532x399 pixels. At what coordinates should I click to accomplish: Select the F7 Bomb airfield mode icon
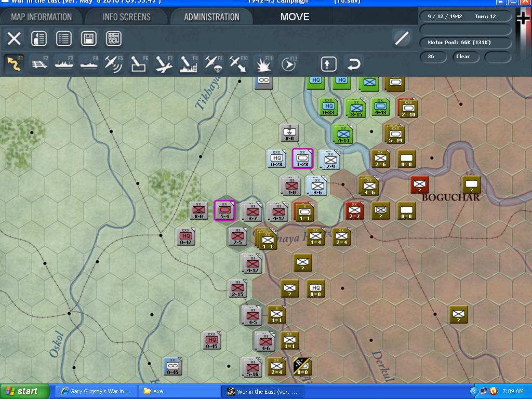tap(164, 64)
